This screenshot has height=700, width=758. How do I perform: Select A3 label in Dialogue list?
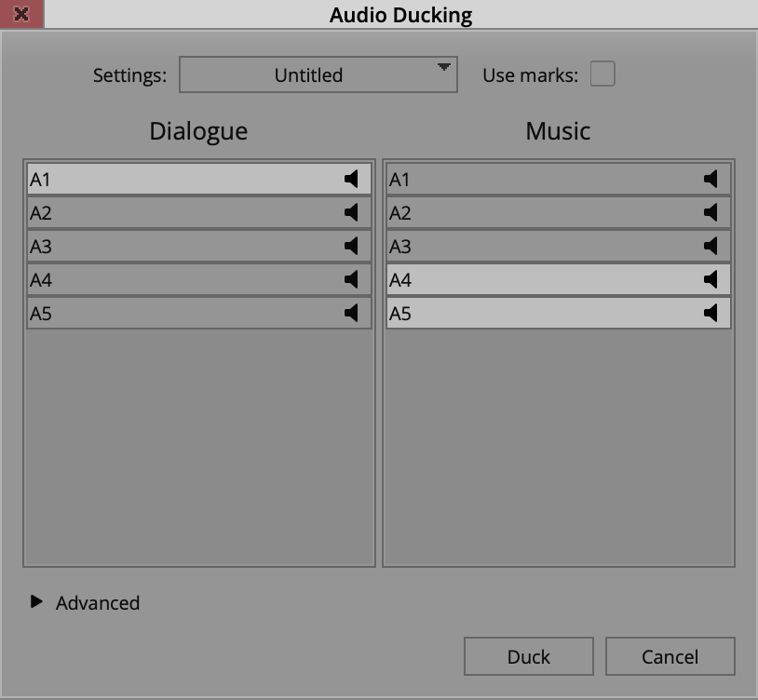tap(41, 247)
